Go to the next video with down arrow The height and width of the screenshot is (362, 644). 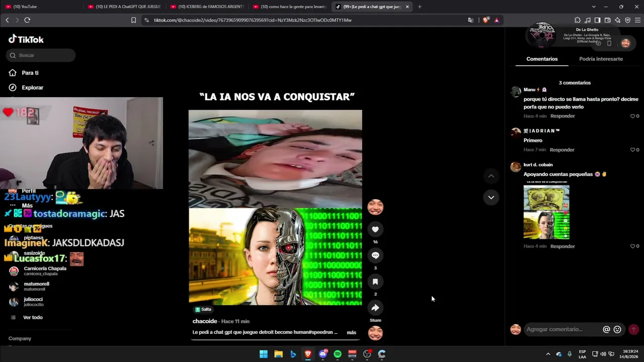pyautogui.click(x=491, y=197)
